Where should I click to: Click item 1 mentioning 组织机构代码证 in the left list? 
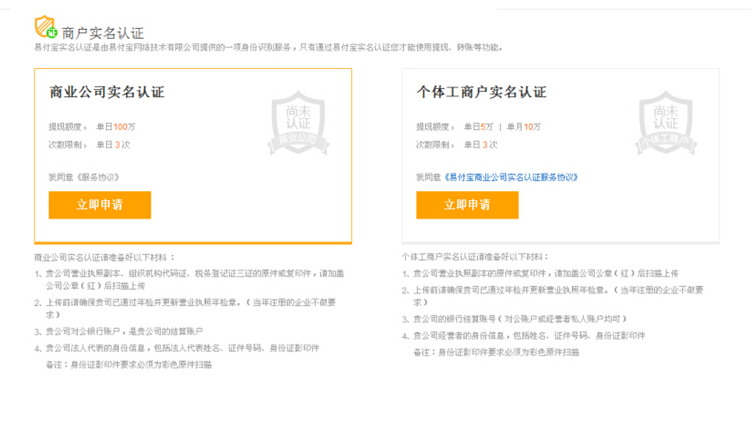point(189,280)
